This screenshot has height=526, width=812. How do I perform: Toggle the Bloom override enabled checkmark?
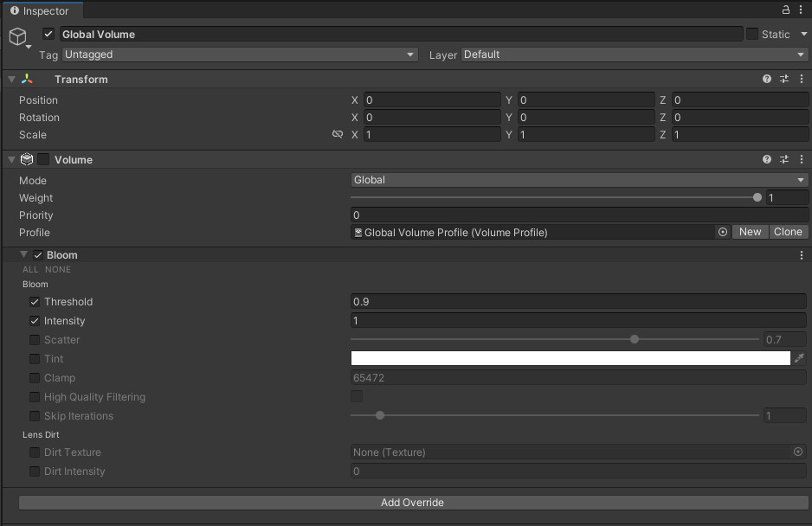click(x=37, y=254)
